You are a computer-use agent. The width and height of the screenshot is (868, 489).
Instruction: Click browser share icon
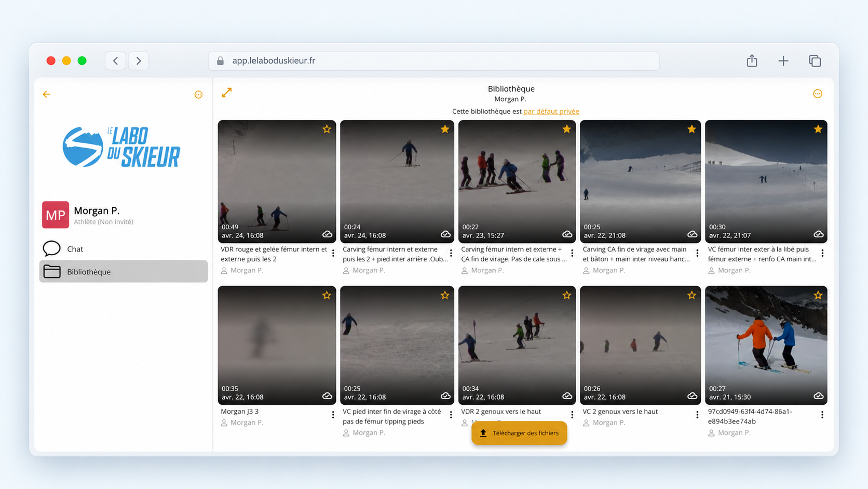(x=752, y=61)
